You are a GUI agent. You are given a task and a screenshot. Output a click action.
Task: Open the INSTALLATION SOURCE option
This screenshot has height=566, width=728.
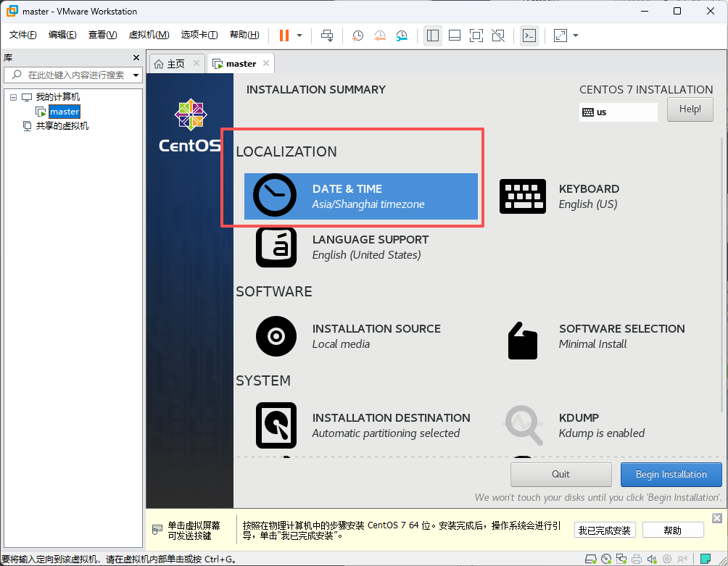(x=348, y=336)
